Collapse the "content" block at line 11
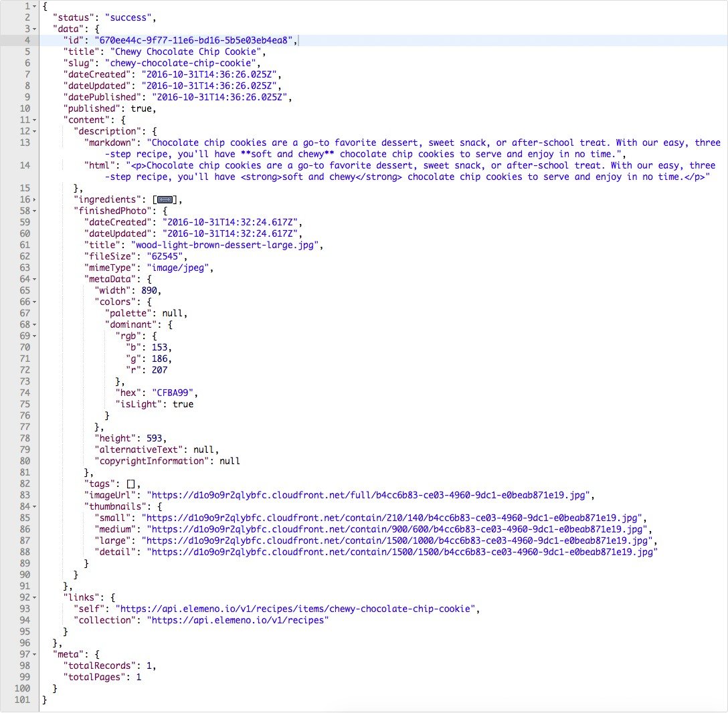The image size is (728, 713). click(x=34, y=120)
